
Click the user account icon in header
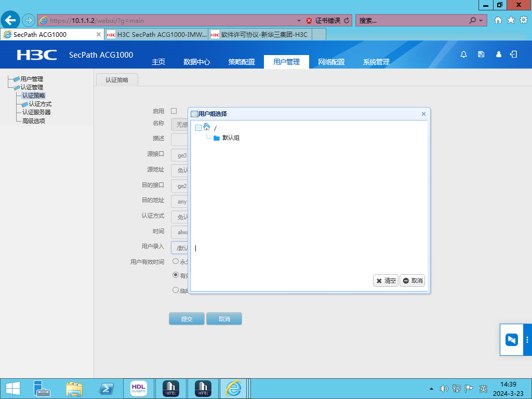coord(498,54)
